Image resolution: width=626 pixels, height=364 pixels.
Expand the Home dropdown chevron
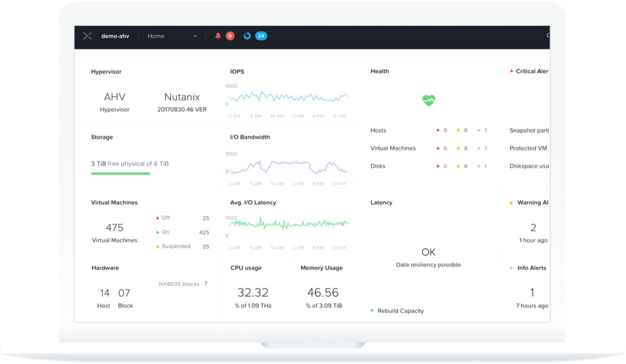(195, 36)
